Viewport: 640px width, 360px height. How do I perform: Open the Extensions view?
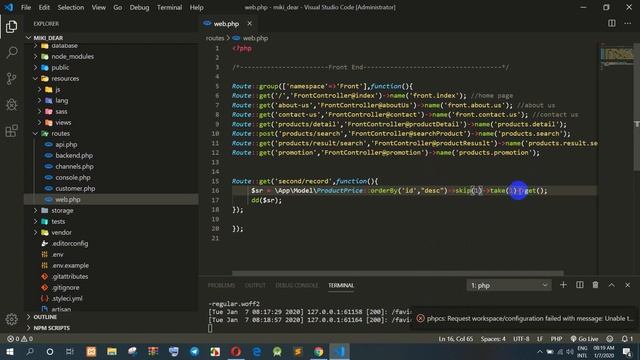(x=11, y=131)
